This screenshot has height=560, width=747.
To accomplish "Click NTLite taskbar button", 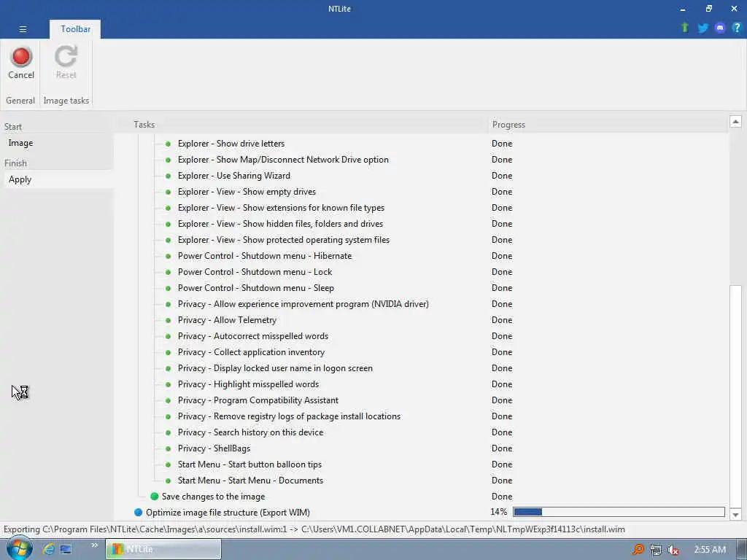I will 163,549.
